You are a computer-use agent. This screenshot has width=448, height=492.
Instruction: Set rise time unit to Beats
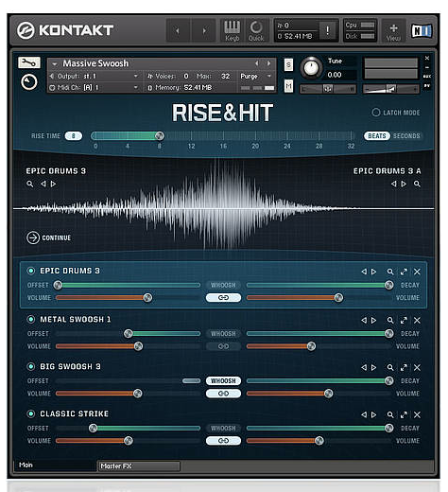click(x=377, y=136)
